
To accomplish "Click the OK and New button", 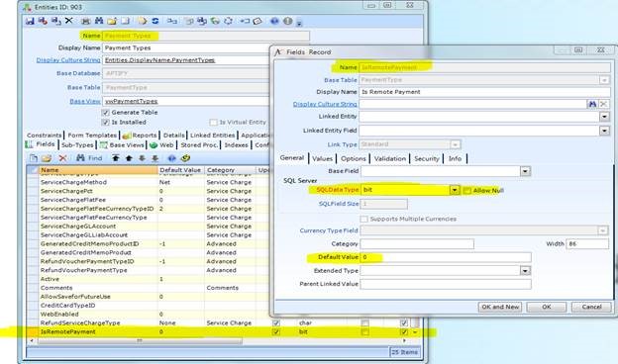I will (x=500, y=307).
